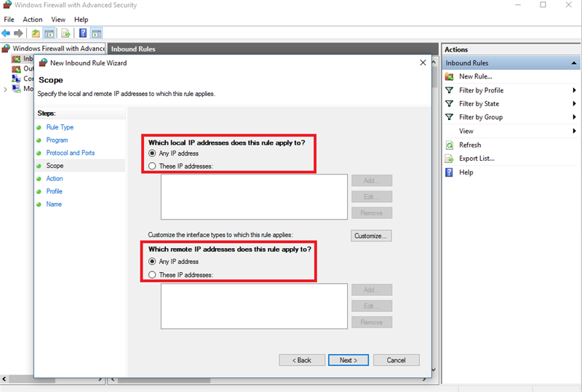Click the Next button
The width and height of the screenshot is (582, 392).
[348, 360]
